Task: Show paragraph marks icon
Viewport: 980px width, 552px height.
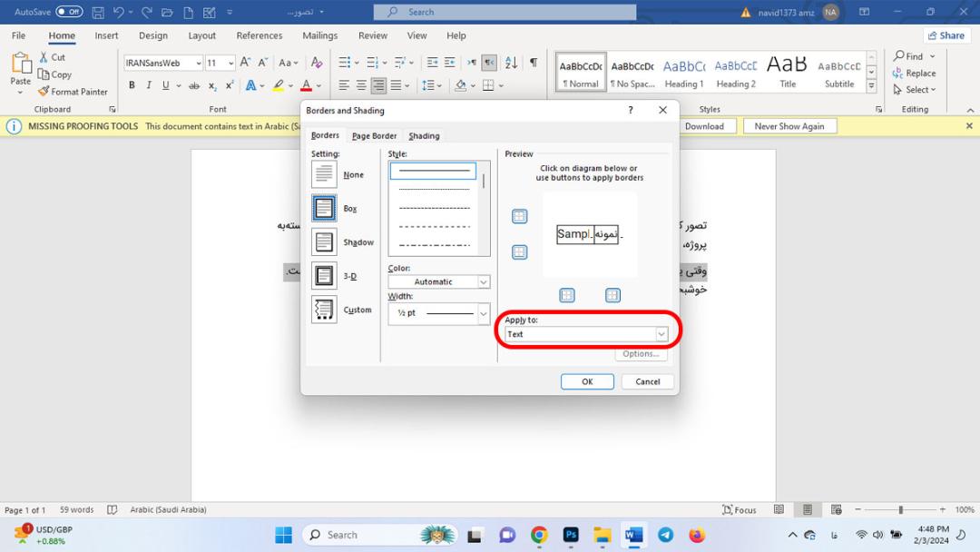Action: click(x=534, y=63)
